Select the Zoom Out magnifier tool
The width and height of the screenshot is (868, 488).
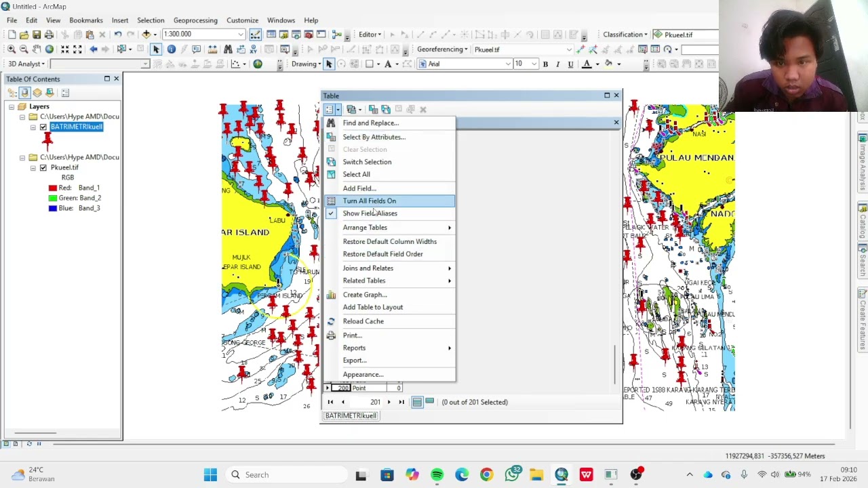pyautogui.click(x=24, y=49)
